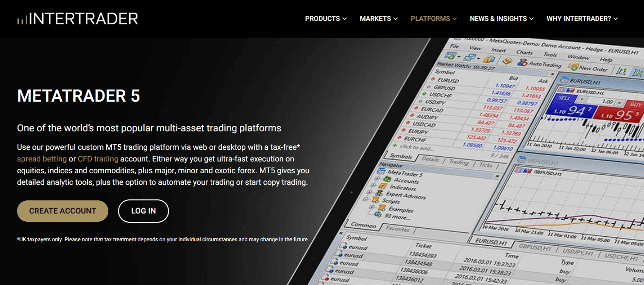Open the highlighted Platforms menu item
Viewport: 644px width, 285px height.
[x=434, y=18]
